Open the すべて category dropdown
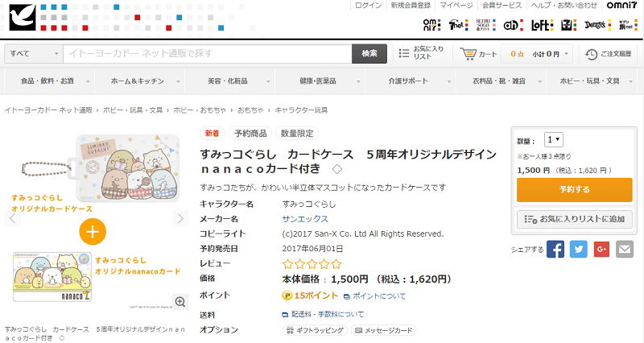 (x=34, y=54)
